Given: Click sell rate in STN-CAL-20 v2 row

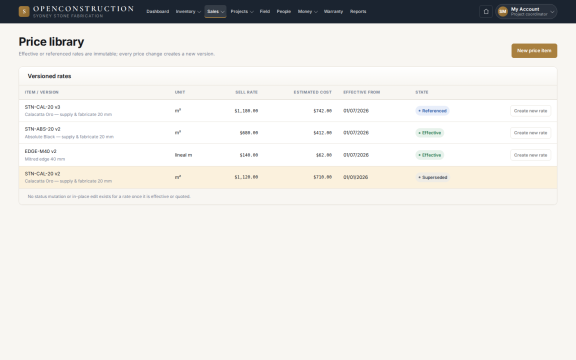Looking at the screenshot, I should (246, 177).
